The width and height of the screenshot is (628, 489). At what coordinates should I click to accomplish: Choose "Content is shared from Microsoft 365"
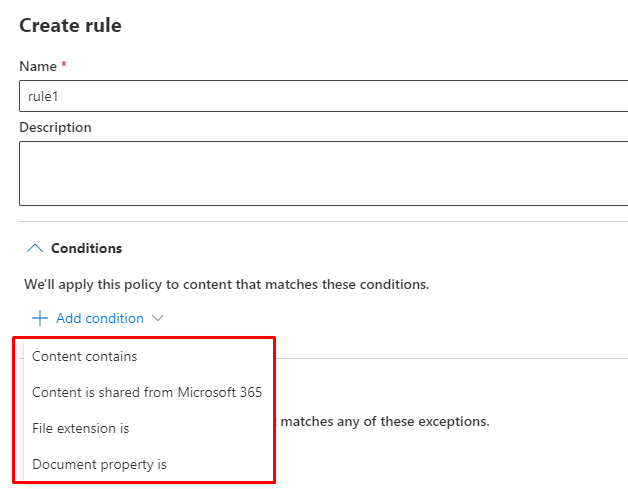(x=147, y=392)
